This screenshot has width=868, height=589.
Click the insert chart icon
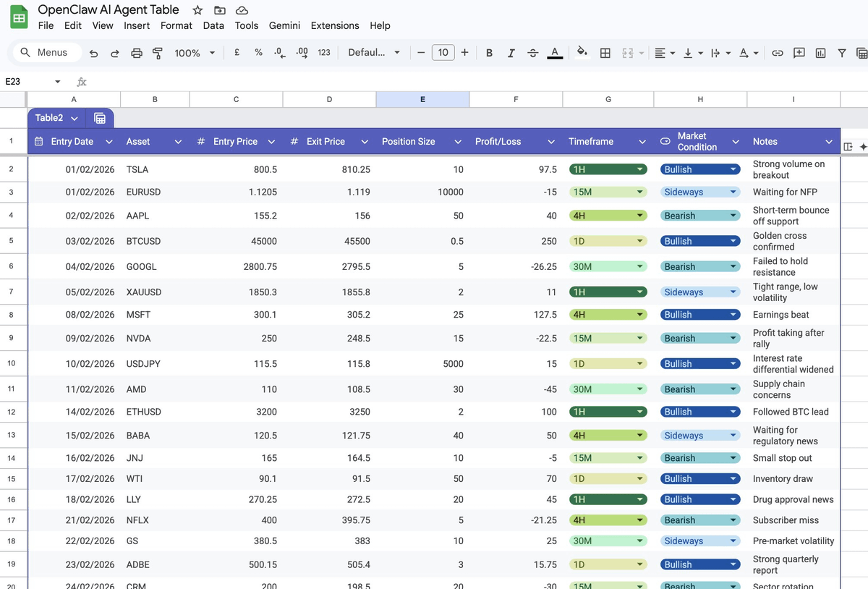[x=820, y=53]
